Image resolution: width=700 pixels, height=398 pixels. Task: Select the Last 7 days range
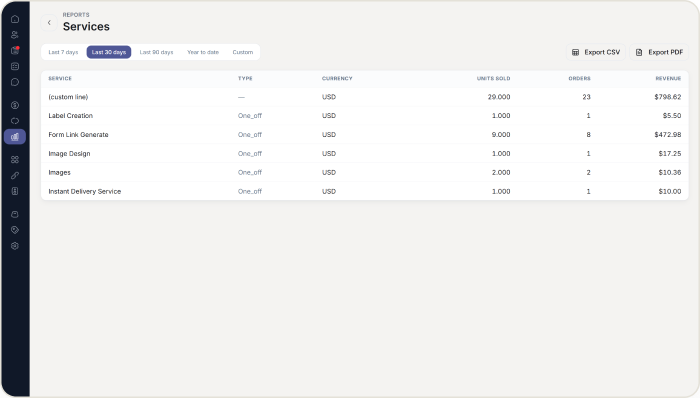tap(63, 52)
